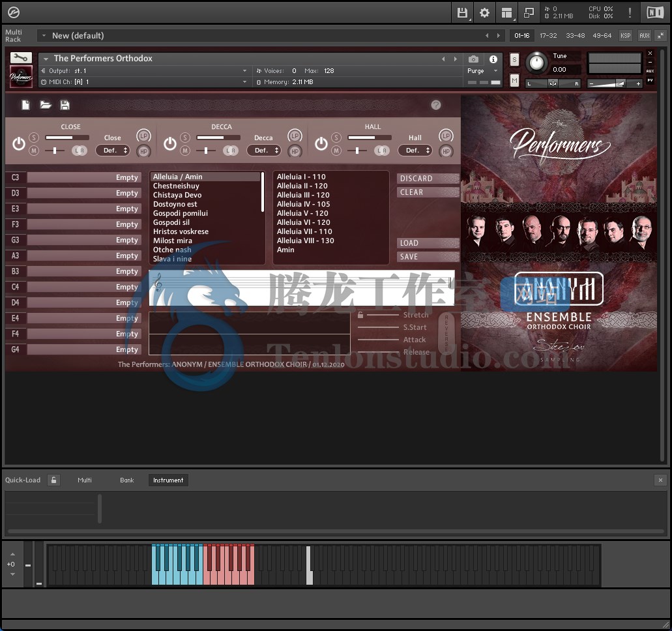Image resolution: width=672 pixels, height=631 pixels.
Task: Enable low-pass filter on HALL mic
Action: (446, 136)
